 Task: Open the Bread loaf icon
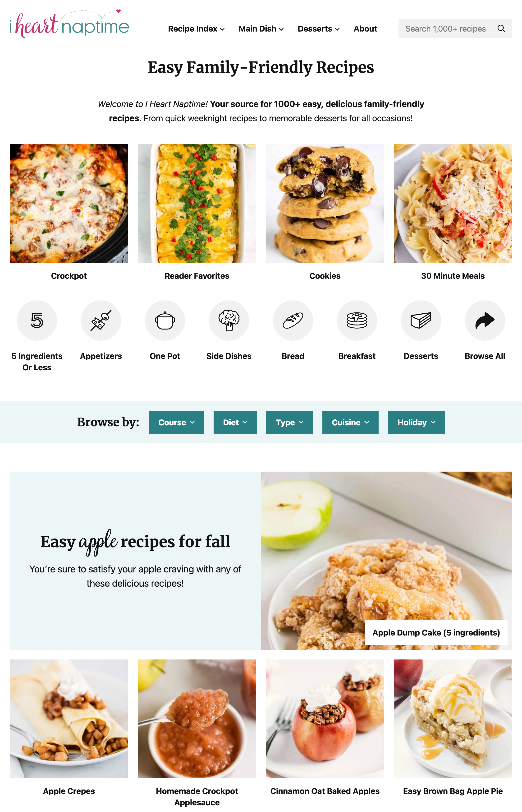(x=293, y=320)
